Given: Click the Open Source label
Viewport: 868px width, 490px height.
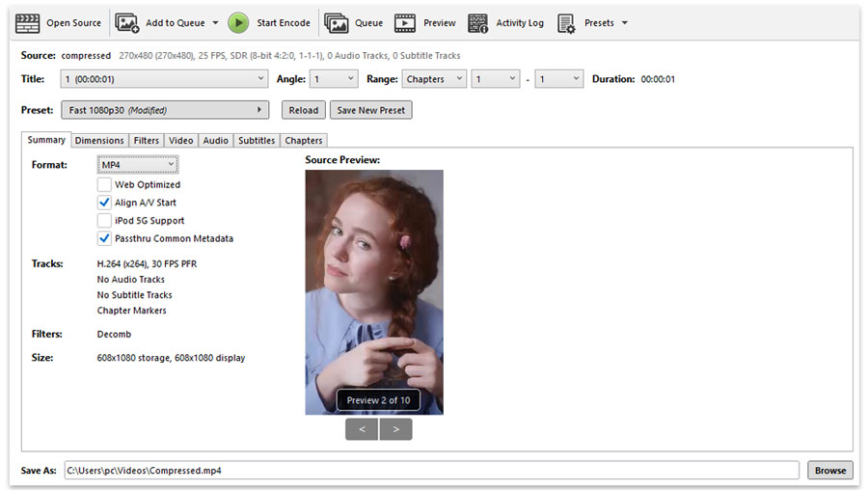Looking at the screenshot, I should (x=73, y=23).
